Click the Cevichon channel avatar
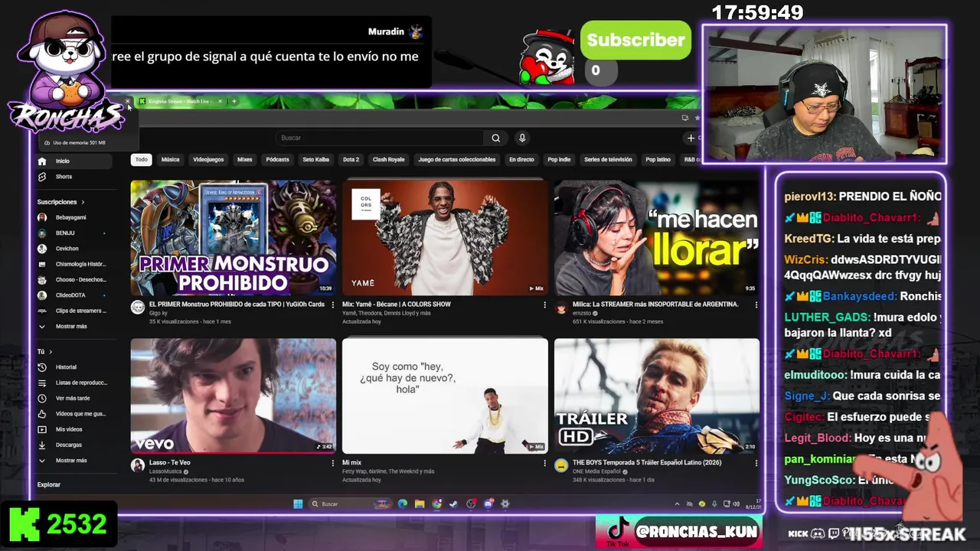The image size is (980, 551). 42,249
